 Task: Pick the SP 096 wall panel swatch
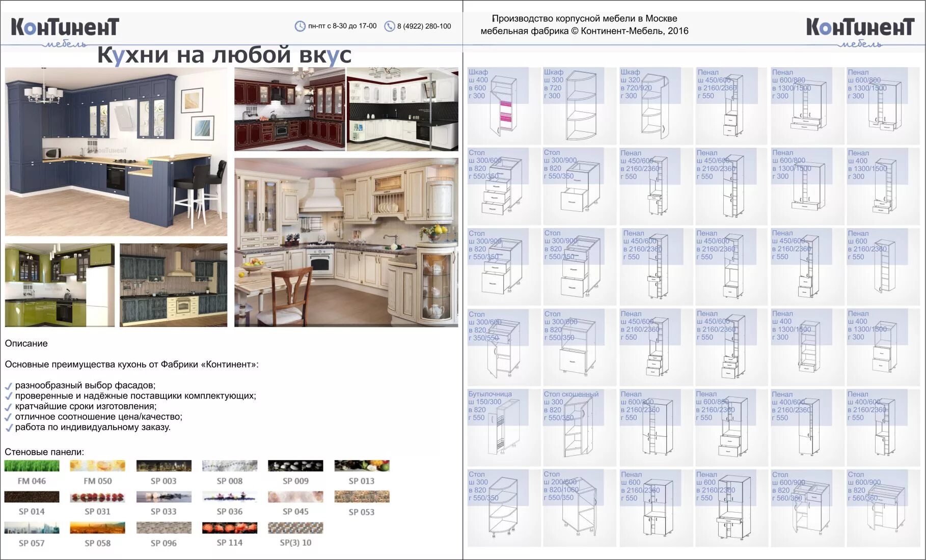tap(164, 528)
